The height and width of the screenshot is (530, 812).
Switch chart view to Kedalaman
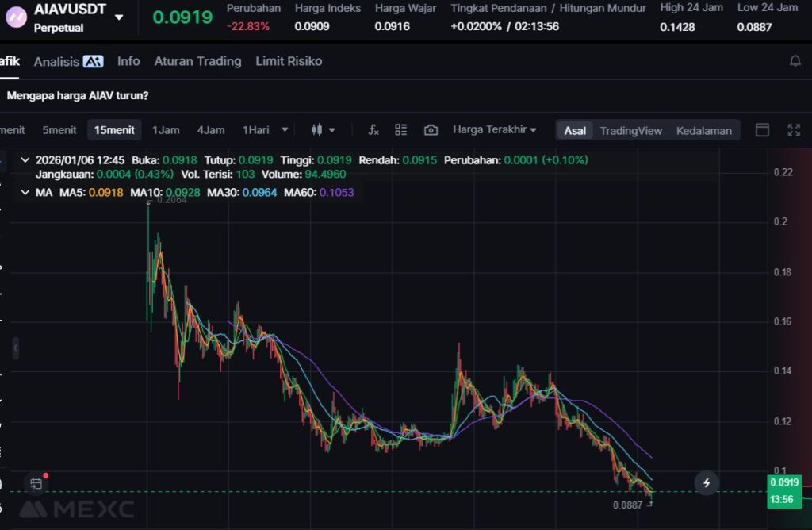point(703,131)
